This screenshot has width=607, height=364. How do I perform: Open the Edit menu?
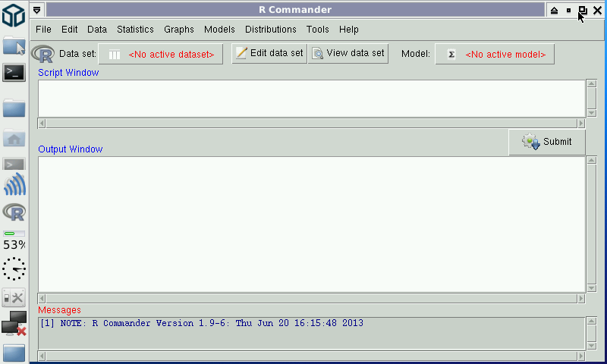pyautogui.click(x=69, y=30)
